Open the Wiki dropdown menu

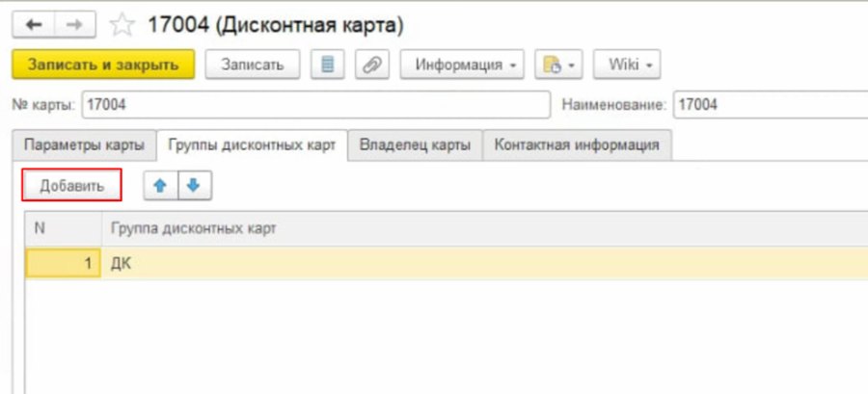(627, 65)
